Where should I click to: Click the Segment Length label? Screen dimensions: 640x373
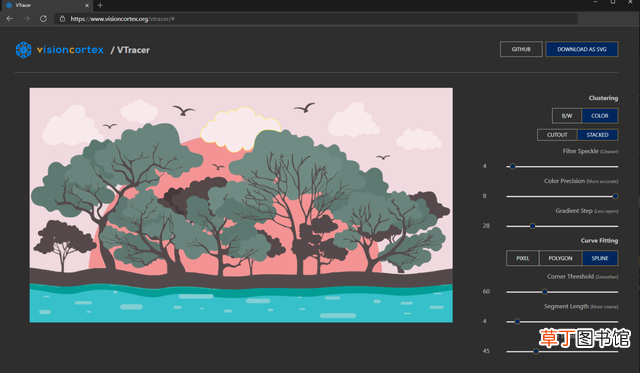(581, 306)
